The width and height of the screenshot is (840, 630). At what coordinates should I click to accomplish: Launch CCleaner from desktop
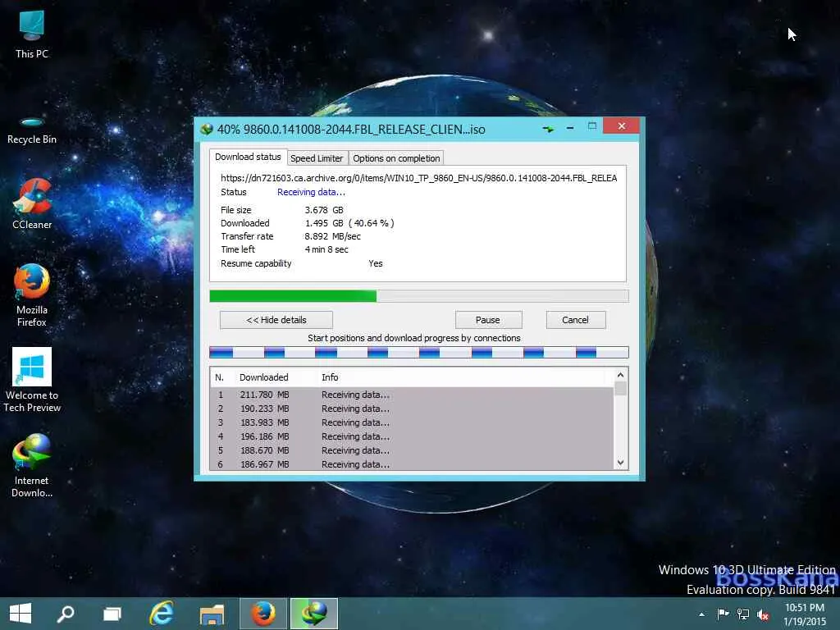tap(32, 204)
